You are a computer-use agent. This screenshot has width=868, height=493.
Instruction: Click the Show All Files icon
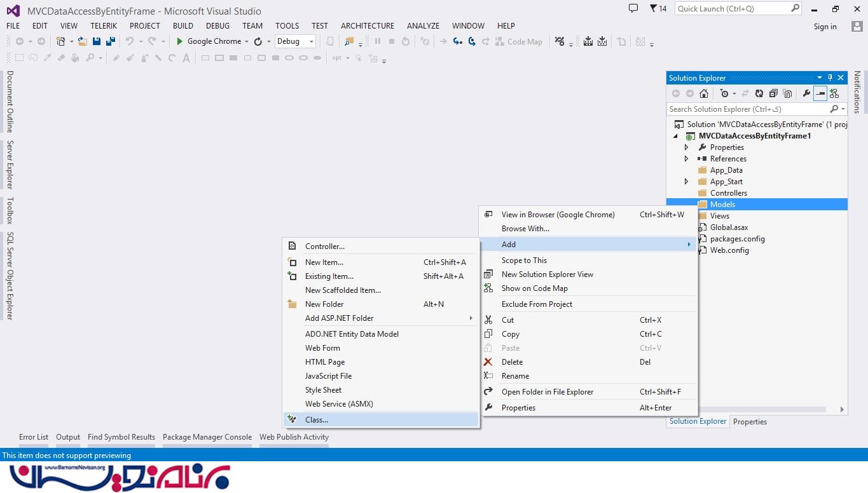pos(787,93)
